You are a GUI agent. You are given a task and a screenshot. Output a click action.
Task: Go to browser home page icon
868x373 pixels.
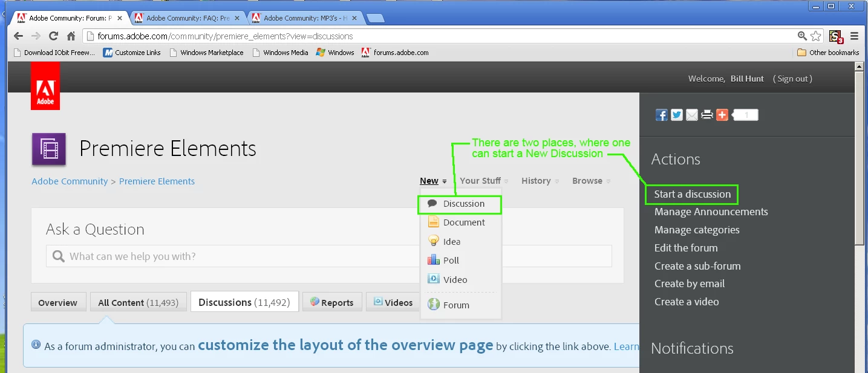tap(71, 36)
